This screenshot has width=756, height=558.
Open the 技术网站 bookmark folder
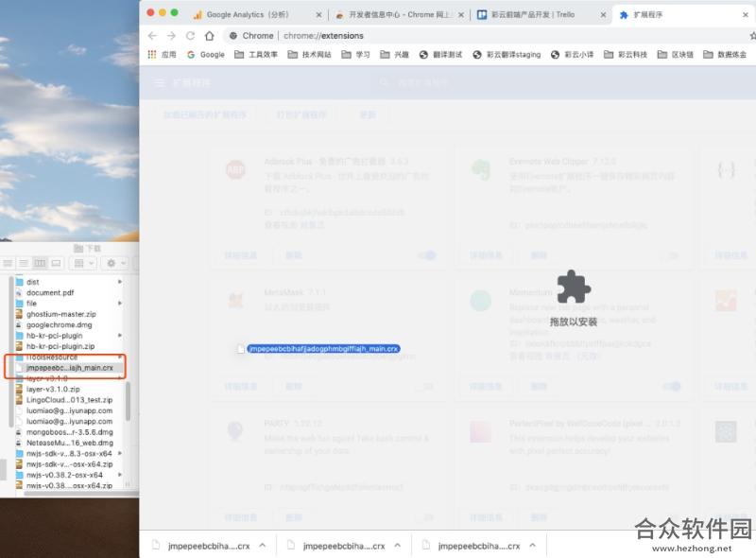(x=309, y=55)
